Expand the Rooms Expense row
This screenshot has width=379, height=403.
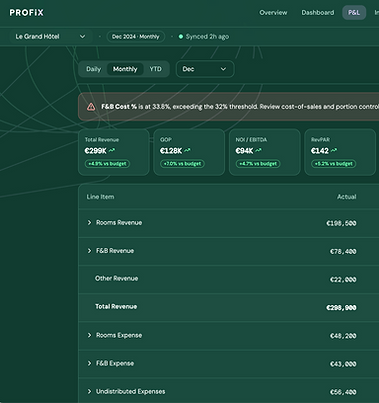[89, 335]
